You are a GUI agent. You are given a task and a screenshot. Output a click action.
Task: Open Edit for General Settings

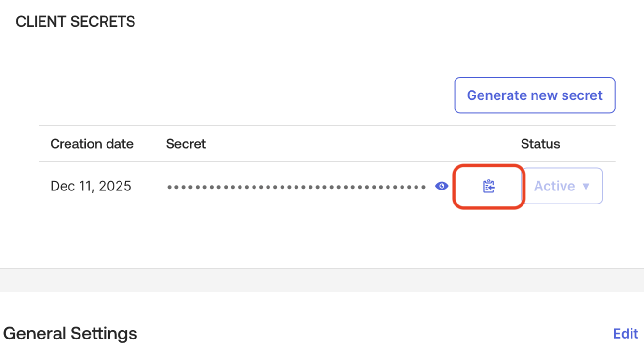tap(625, 333)
